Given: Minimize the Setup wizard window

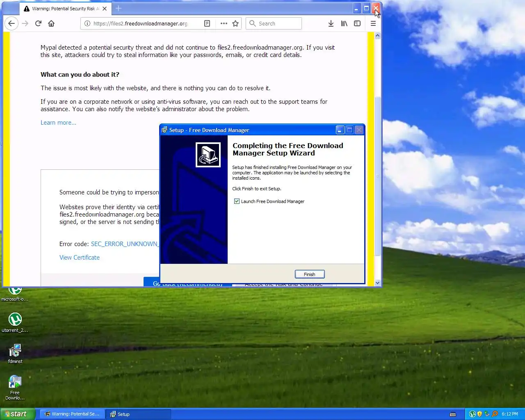Looking at the screenshot, I should (x=340, y=130).
